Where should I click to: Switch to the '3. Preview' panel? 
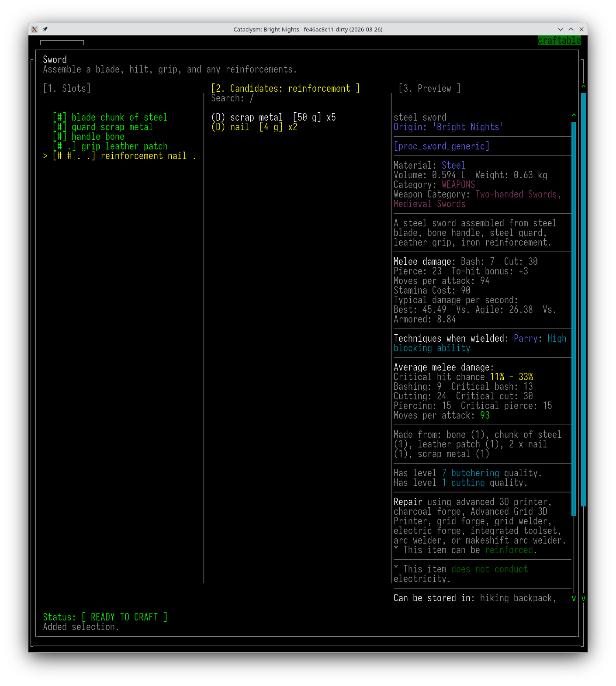point(429,88)
